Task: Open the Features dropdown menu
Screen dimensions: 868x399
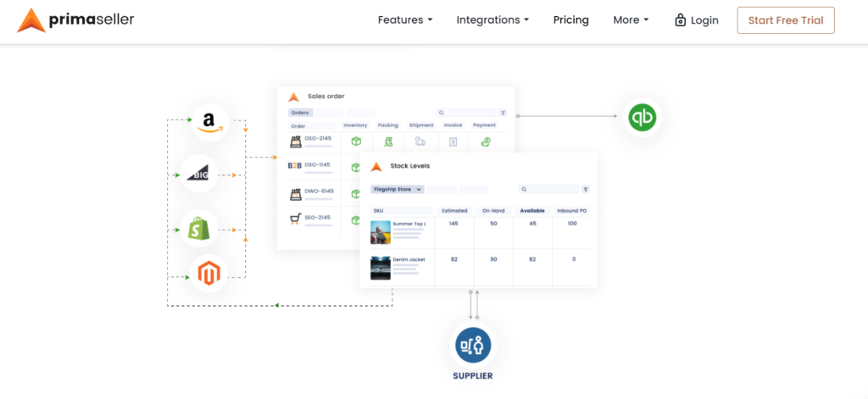Action: pos(405,20)
